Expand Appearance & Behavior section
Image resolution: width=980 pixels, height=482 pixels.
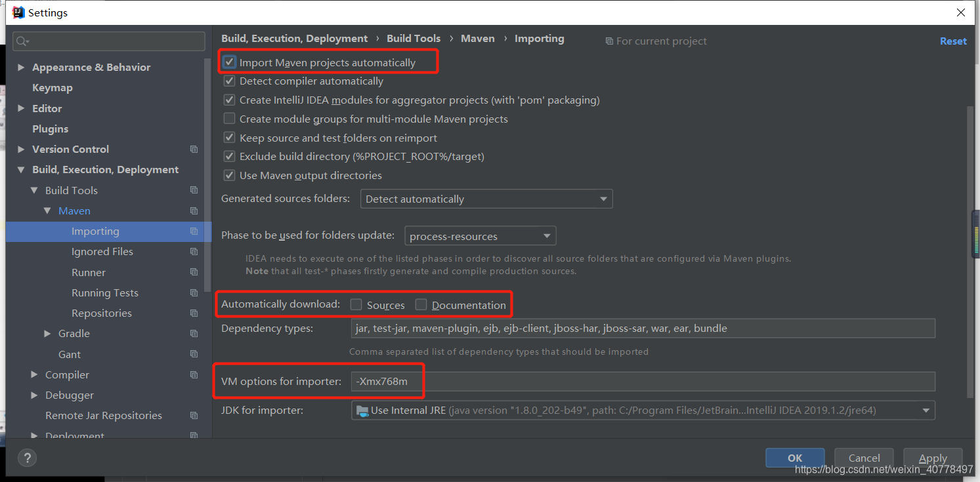tap(21, 68)
